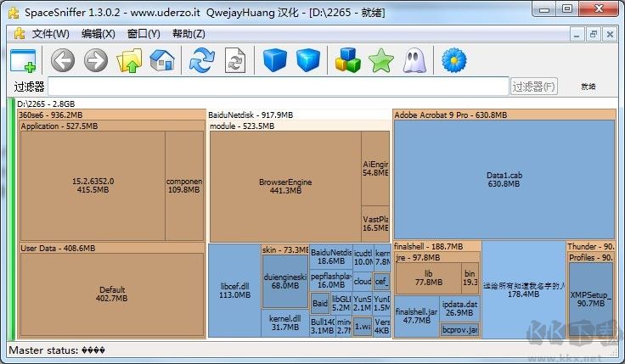Click the Application - 527.5MB header
Viewport: 625px width, 364px height.
pos(111,126)
